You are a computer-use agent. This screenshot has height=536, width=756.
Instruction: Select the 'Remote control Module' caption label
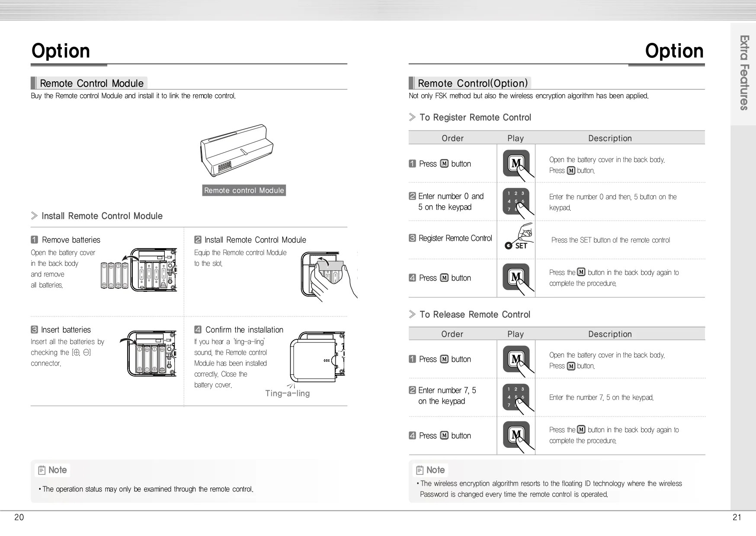coord(244,191)
